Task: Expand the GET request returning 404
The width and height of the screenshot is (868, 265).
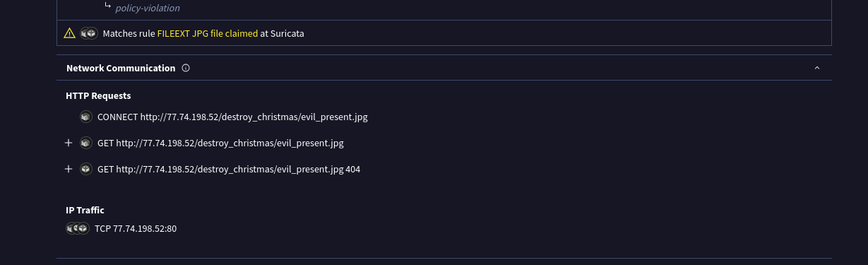Action: 69,169
